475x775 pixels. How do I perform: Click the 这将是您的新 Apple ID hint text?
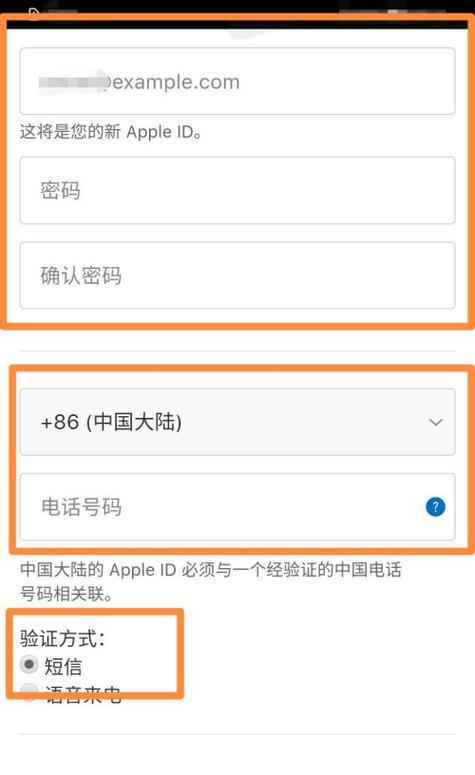[x=111, y=132]
